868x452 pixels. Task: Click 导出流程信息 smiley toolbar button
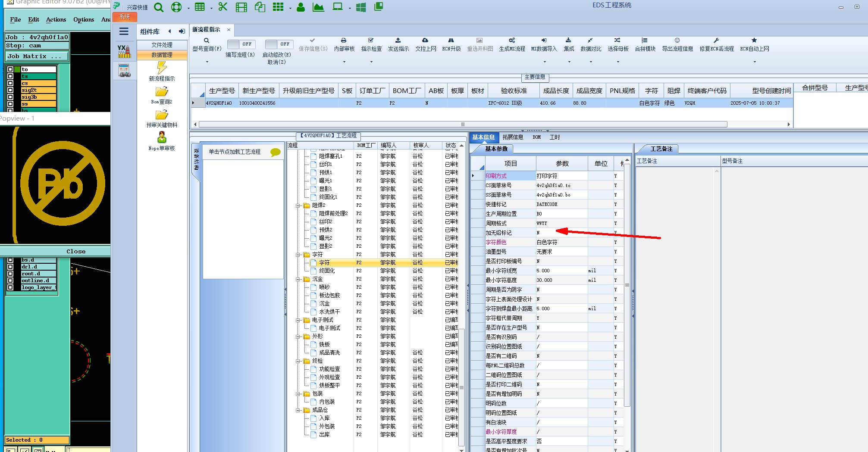pos(677,45)
